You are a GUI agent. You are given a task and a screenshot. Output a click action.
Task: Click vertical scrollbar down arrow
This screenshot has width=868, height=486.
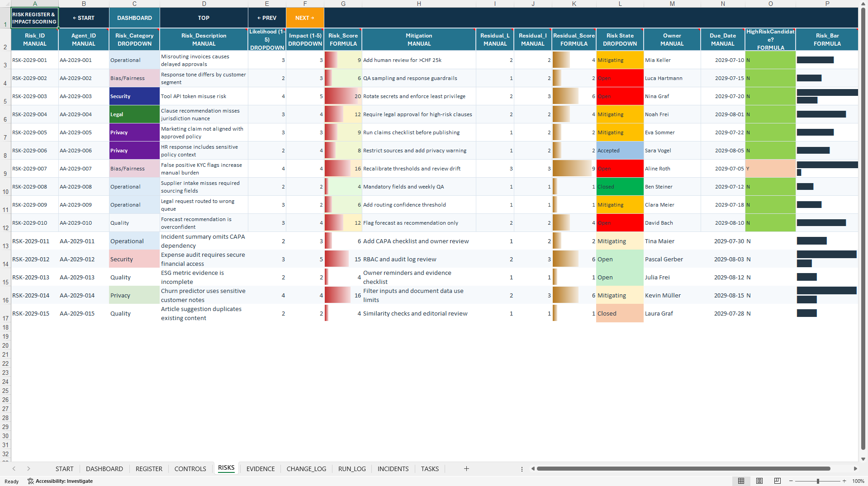pos(863,459)
